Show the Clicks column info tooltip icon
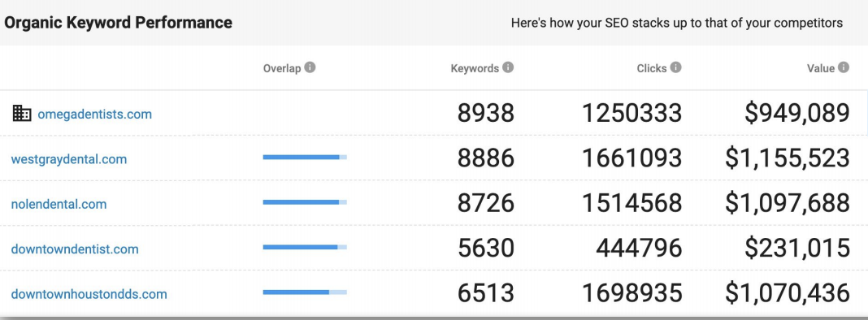The width and height of the screenshot is (868, 320). 676,67
